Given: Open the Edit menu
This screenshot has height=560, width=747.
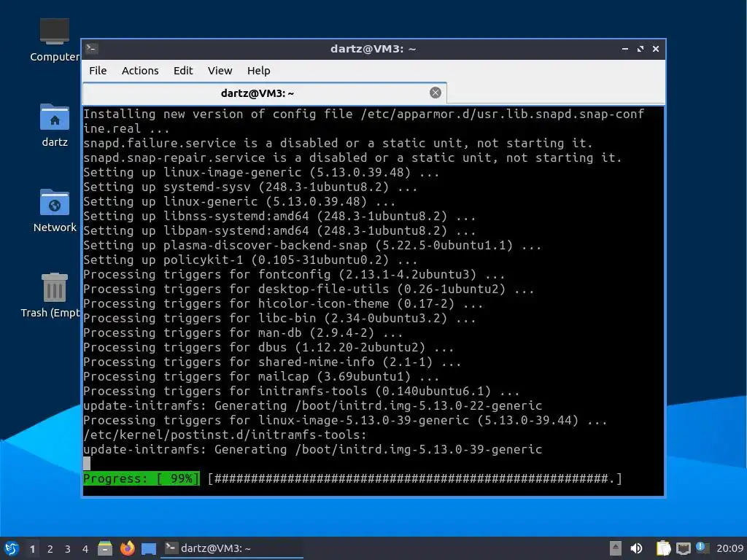Looking at the screenshot, I should pyautogui.click(x=183, y=71).
